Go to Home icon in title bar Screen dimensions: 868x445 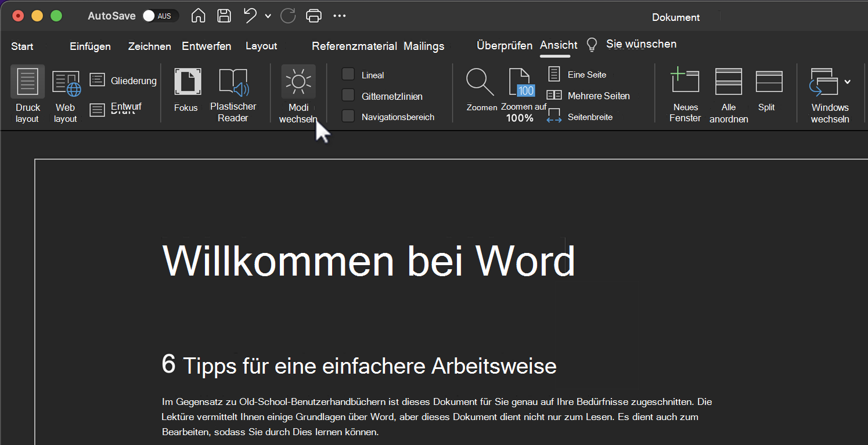coord(198,16)
